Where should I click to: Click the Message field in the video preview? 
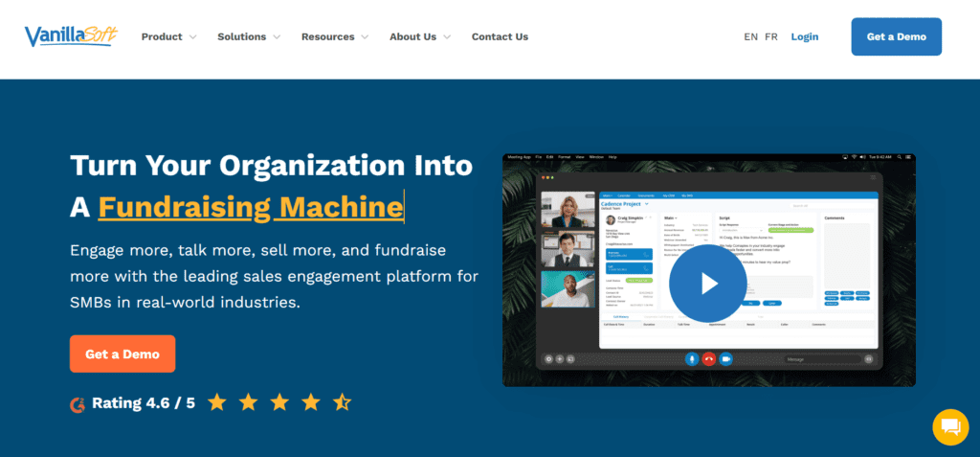[x=820, y=358]
